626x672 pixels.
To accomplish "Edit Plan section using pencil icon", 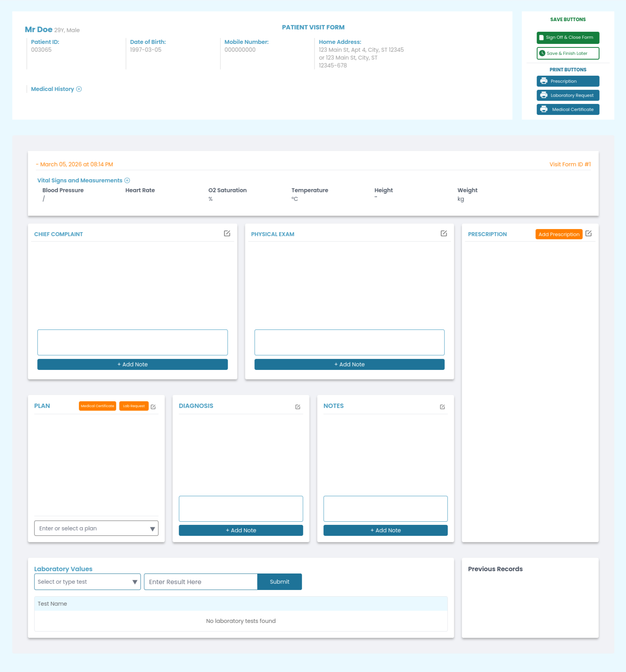I will pyautogui.click(x=153, y=407).
